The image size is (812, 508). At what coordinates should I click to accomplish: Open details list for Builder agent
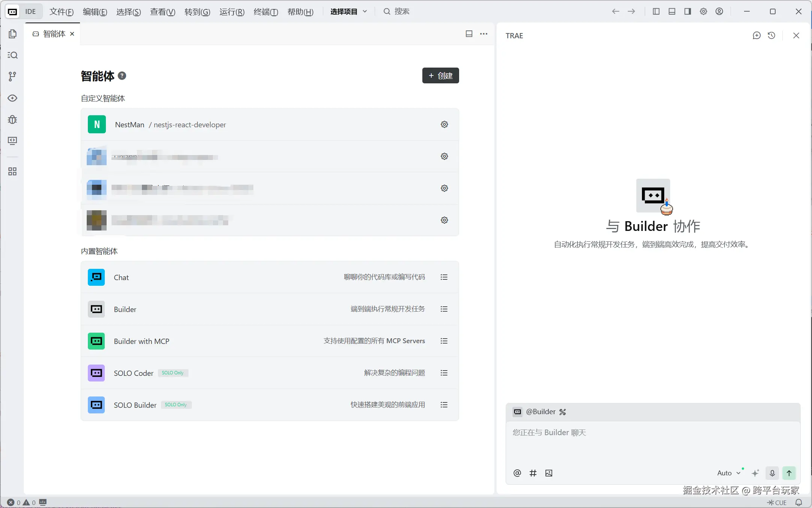(444, 309)
